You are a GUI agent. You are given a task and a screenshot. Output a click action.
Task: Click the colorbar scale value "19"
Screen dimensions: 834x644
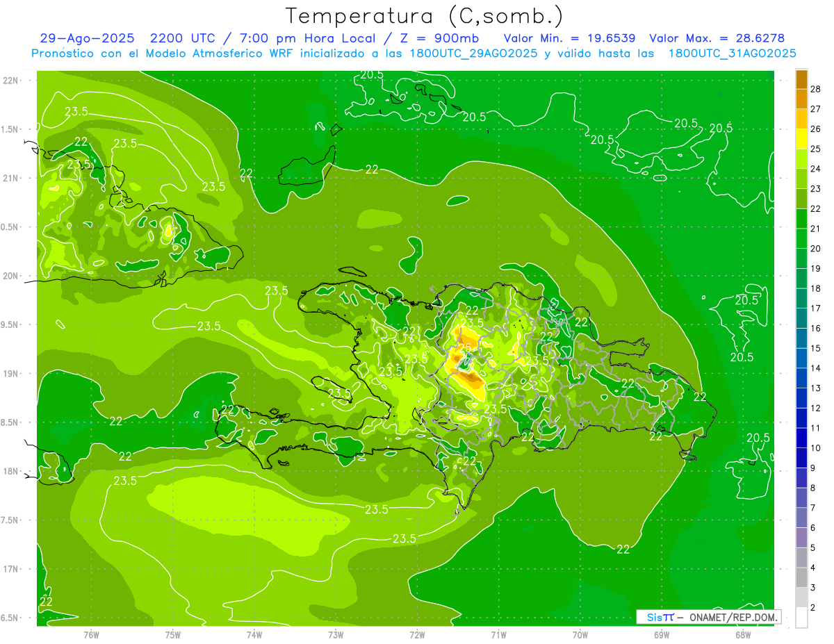(x=815, y=268)
